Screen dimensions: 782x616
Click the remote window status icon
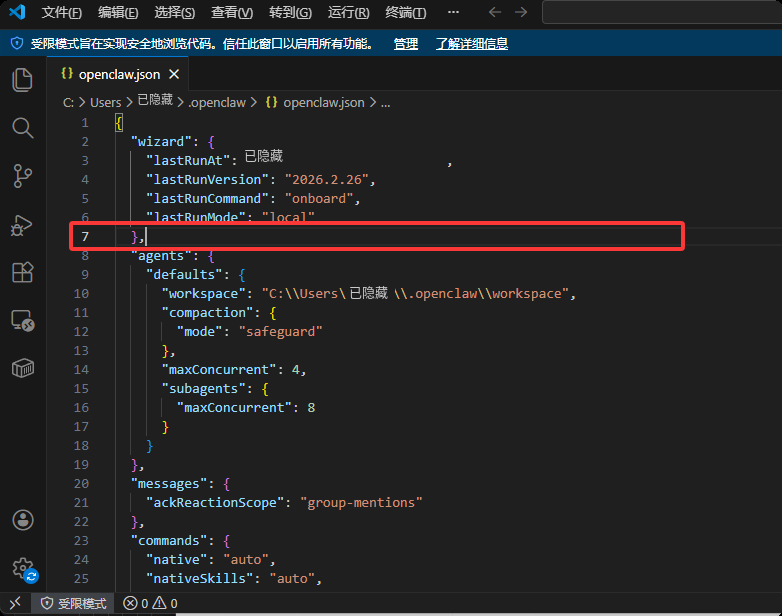pyautogui.click(x=15, y=603)
